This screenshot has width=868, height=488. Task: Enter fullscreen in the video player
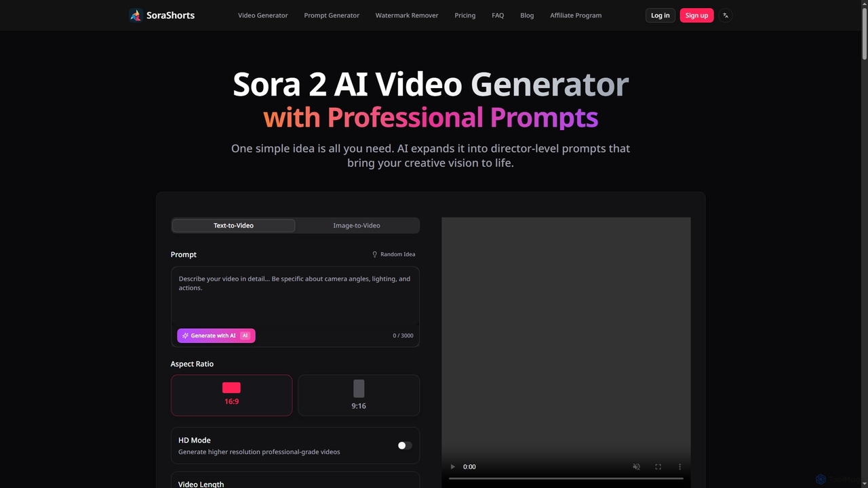tap(658, 466)
